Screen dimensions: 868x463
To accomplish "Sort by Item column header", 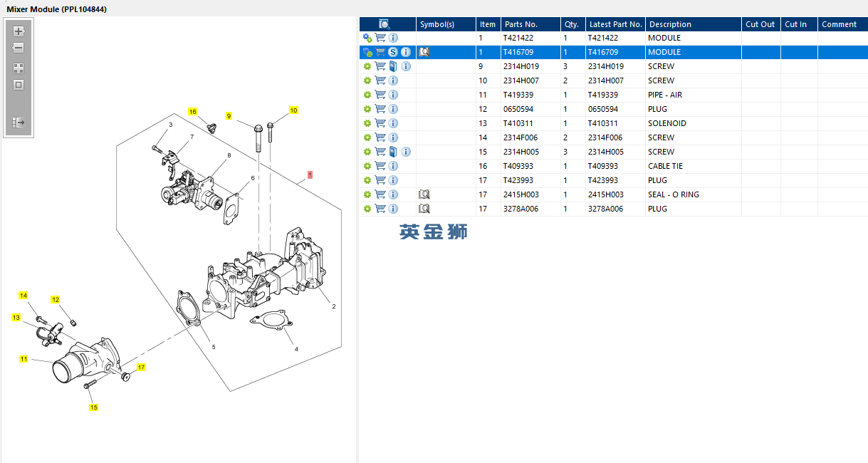I will tap(488, 24).
